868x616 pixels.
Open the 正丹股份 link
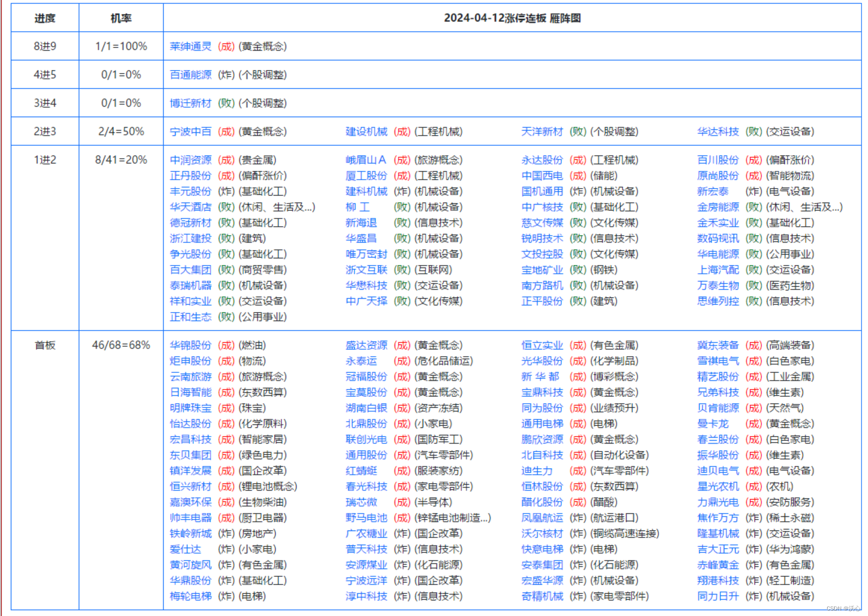click(191, 176)
